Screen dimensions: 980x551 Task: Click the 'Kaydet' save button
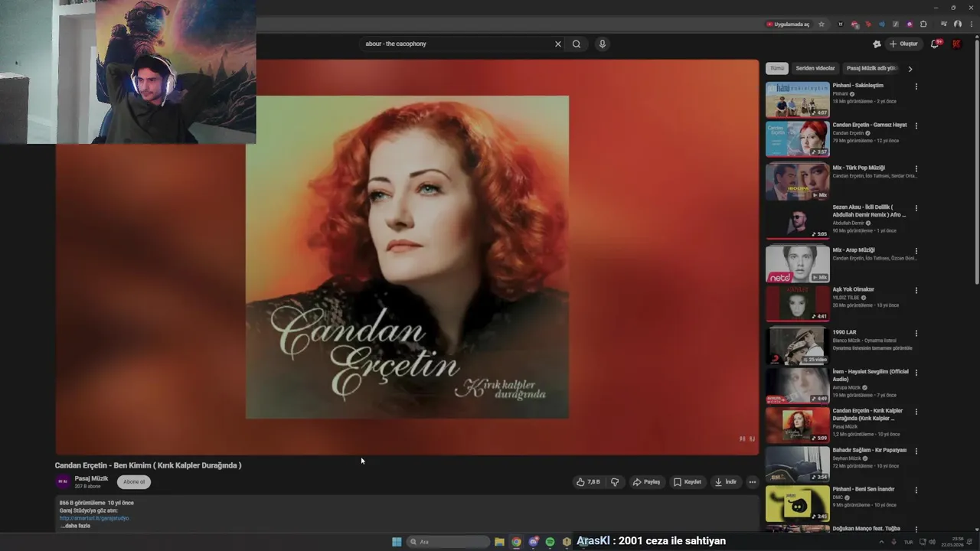point(688,482)
